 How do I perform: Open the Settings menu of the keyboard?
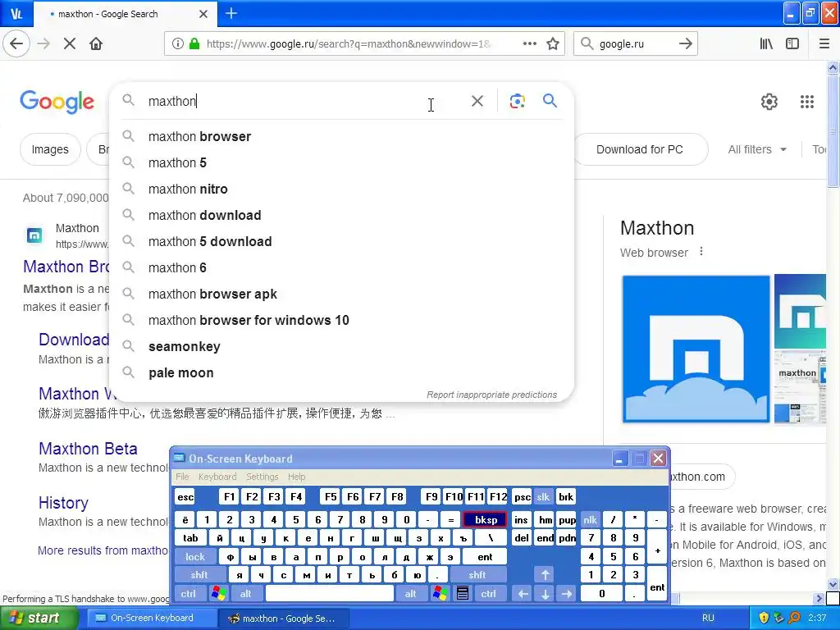pos(262,477)
